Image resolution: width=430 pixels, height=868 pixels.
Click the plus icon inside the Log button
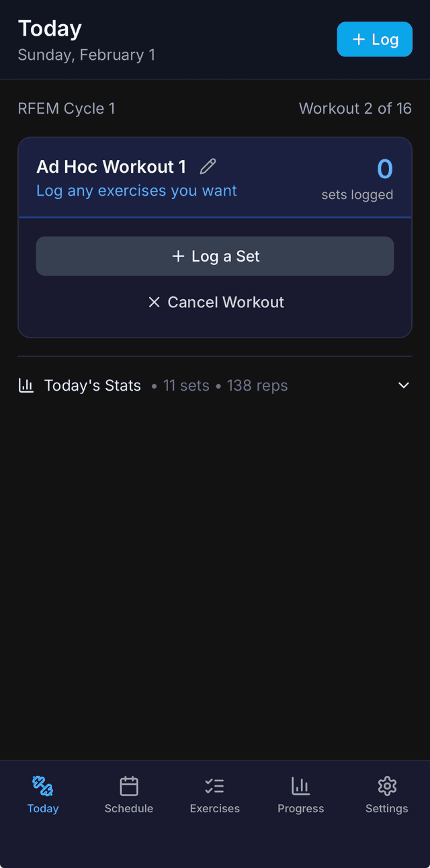pos(359,39)
